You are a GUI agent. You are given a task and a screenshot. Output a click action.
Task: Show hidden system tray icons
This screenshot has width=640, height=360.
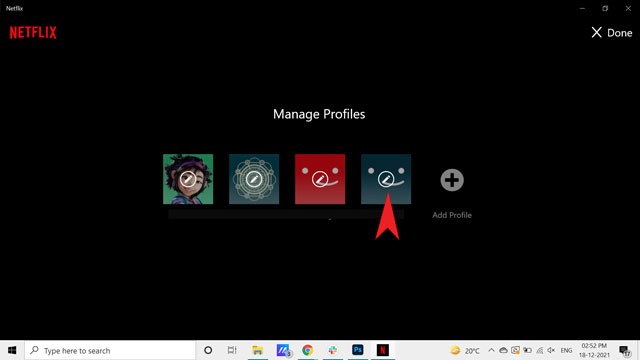point(491,350)
